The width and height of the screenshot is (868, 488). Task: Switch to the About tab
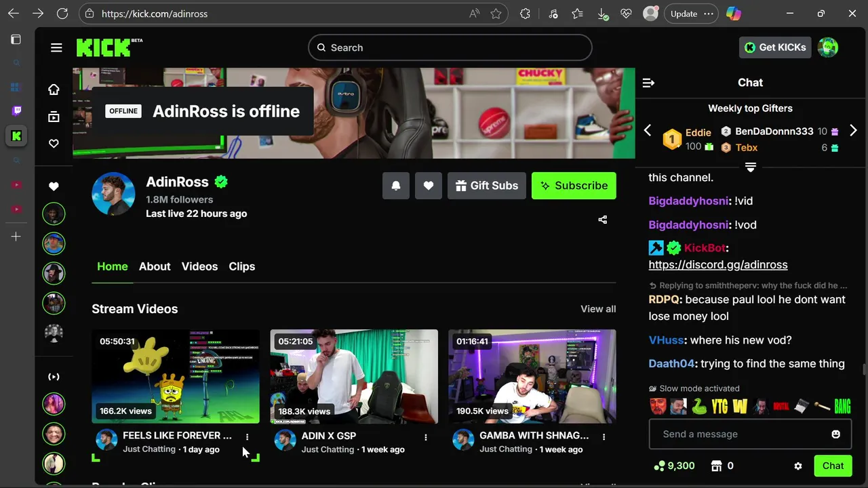[155, 266]
